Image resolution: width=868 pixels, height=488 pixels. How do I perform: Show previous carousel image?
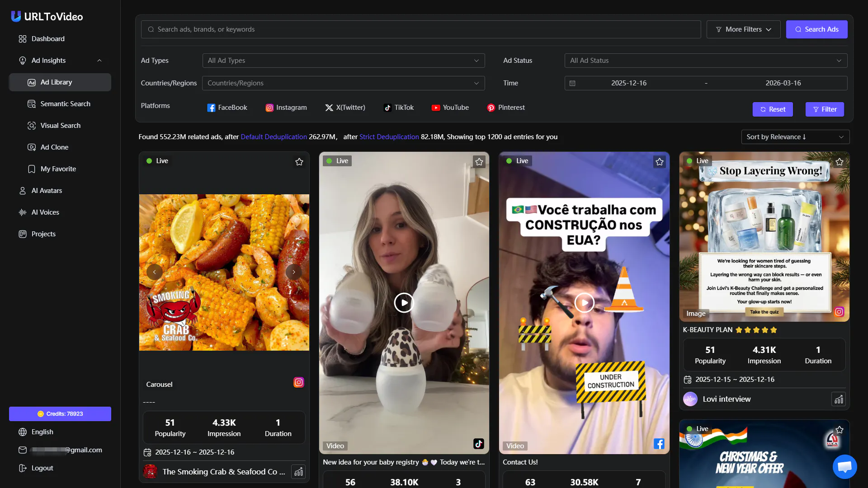click(x=155, y=272)
